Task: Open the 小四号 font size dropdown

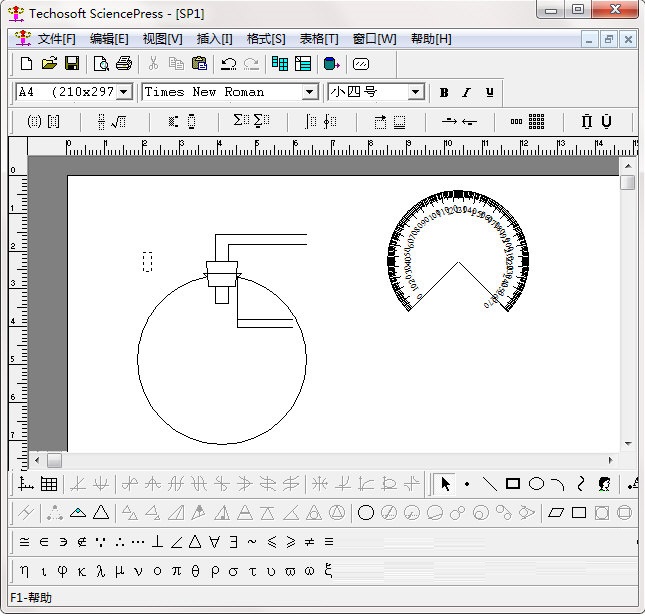Action: [416, 92]
